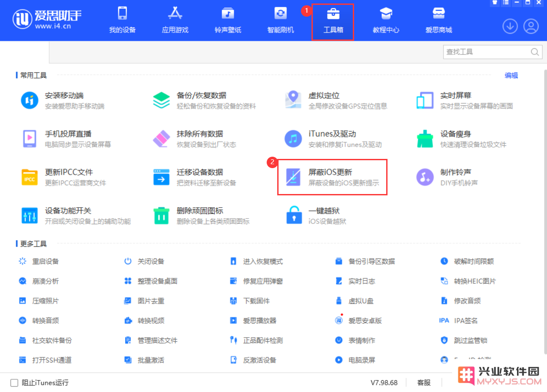
Task: Open 下载固件 tool
Action: (x=250, y=301)
